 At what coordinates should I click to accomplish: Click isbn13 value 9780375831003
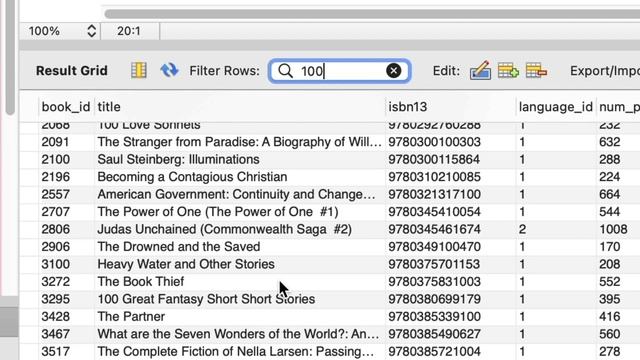[434, 282]
